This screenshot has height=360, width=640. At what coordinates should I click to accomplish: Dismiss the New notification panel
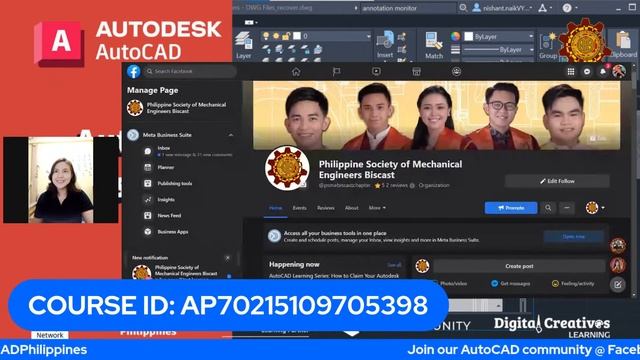click(x=227, y=258)
